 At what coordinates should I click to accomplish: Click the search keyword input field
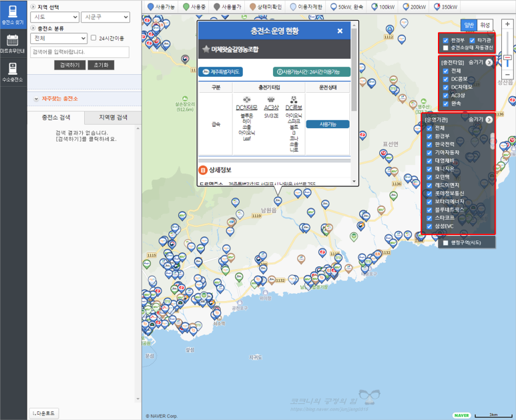click(79, 52)
